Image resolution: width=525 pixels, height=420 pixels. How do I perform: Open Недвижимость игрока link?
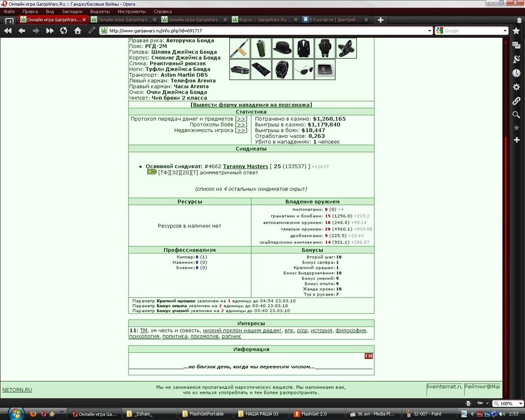pyautogui.click(x=241, y=130)
